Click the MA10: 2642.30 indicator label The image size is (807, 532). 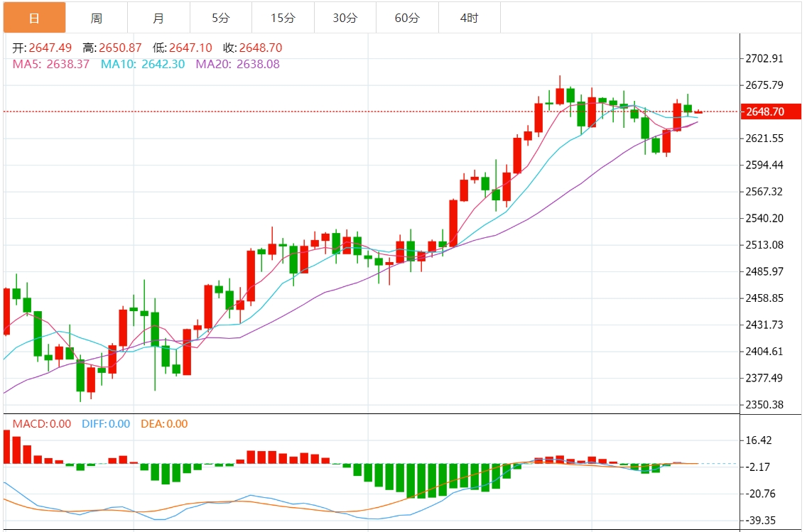click(143, 65)
